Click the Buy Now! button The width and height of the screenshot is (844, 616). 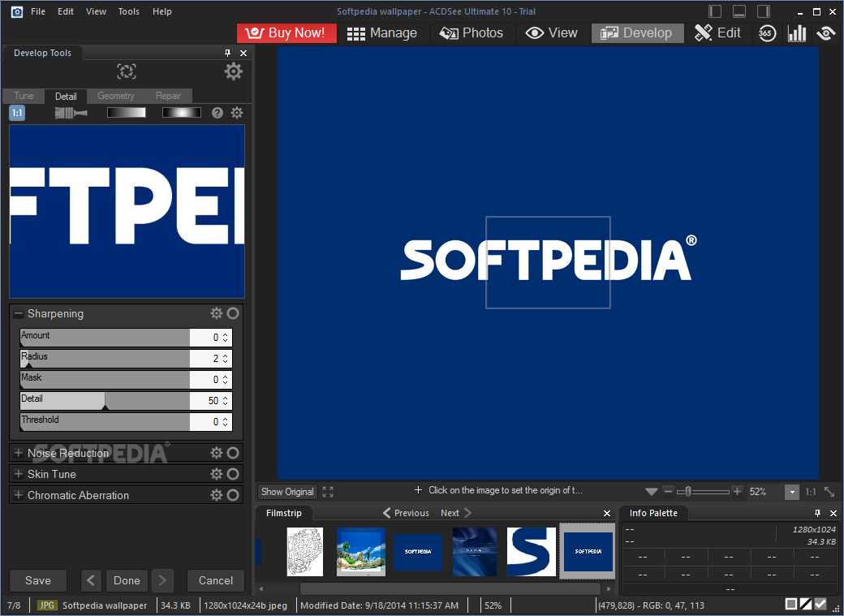point(286,32)
